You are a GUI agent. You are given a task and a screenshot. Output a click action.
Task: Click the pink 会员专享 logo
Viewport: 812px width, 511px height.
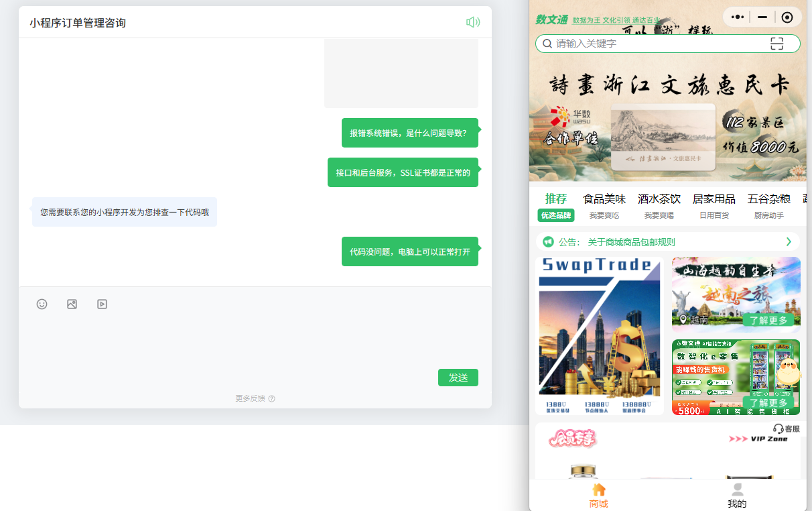pyautogui.click(x=572, y=439)
